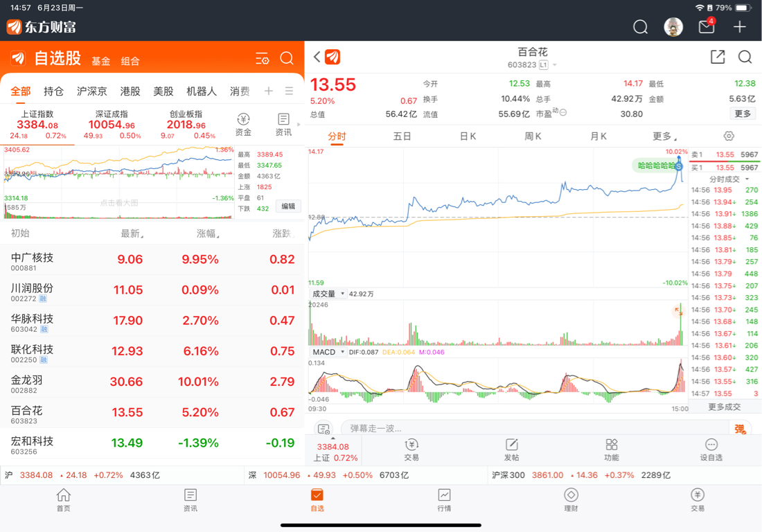The width and height of the screenshot is (762, 532).
Task: Open the 功能 menu icon
Action: (x=612, y=450)
